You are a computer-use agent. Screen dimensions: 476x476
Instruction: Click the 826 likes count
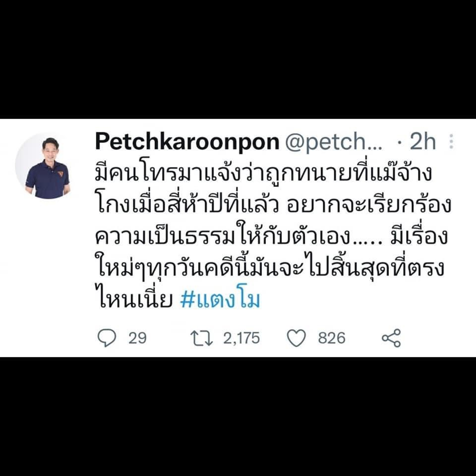click(x=332, y=338)
